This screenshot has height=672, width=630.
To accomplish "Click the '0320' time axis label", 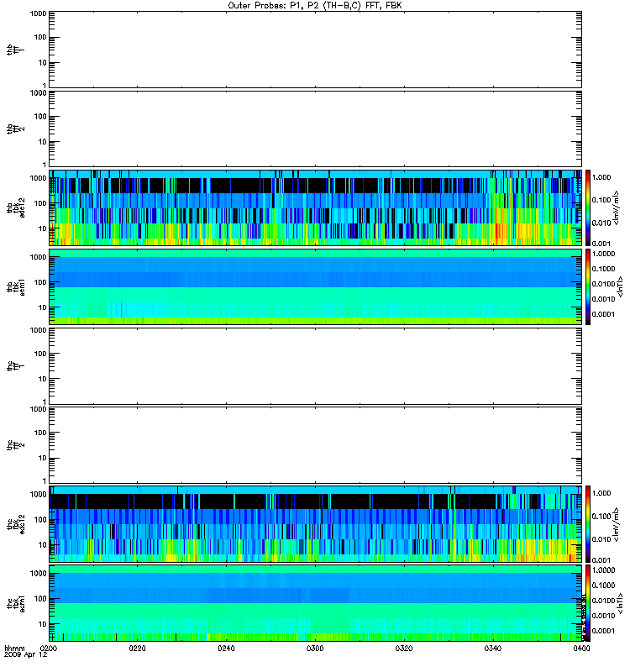I will 404,648.
